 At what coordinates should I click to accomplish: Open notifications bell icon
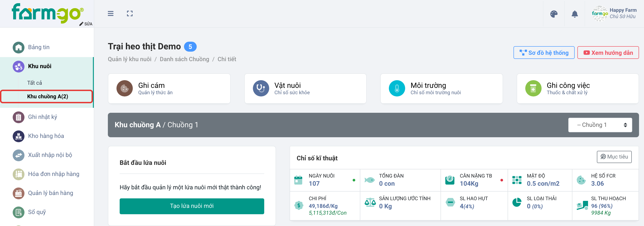point(574,14)
